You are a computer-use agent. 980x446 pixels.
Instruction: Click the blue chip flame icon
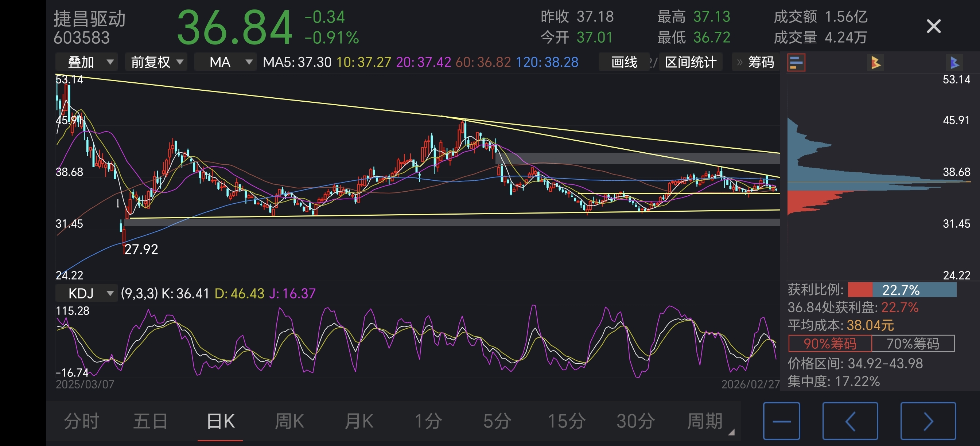(x=954, y=62)
